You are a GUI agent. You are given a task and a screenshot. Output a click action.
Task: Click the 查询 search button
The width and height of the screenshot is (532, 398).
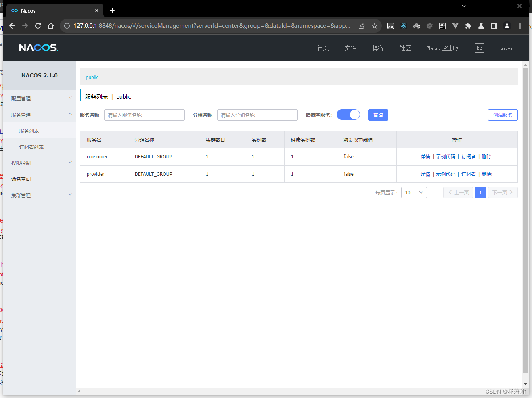coord(378,115)
